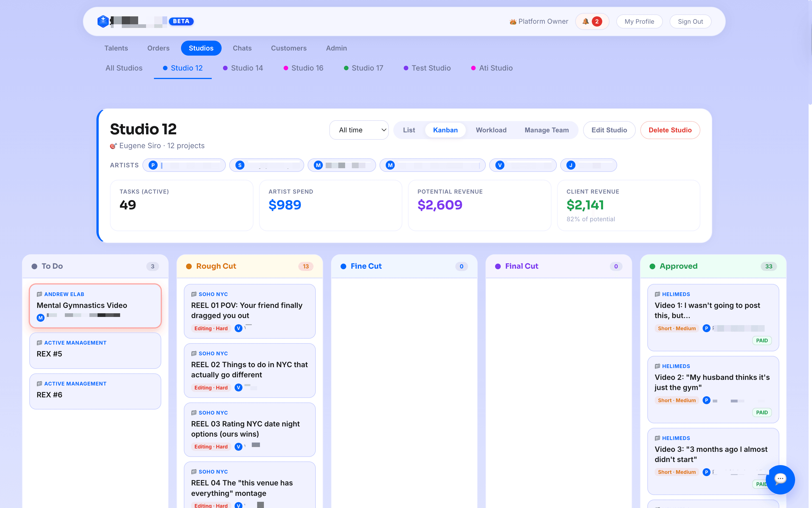
Task: Go to the Customers section
Action: click(x=289, y=48)
